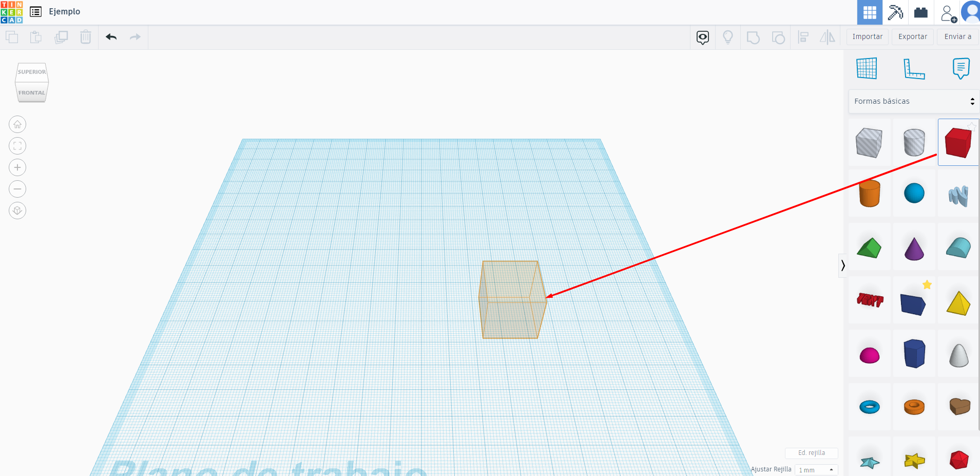Image resolution: width=980 pixels, height=476 pixels.
Task: Click the Ed. rejilla button
Action: (x=812, y=453)
